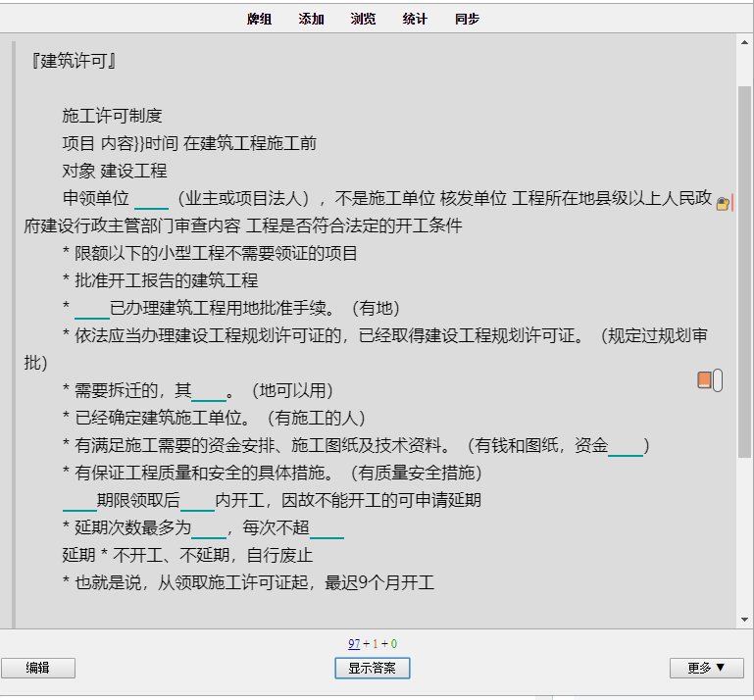Click the orange book icon
The height and width of the screenshot is (700, 754).
pyautogui.click(x=704, y=379)
